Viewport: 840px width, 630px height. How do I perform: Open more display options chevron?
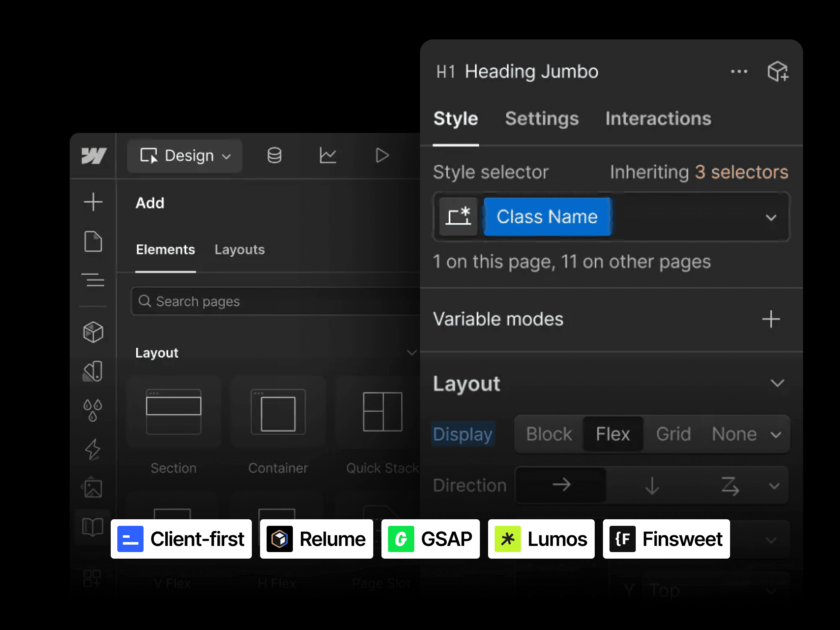point(776,435)
